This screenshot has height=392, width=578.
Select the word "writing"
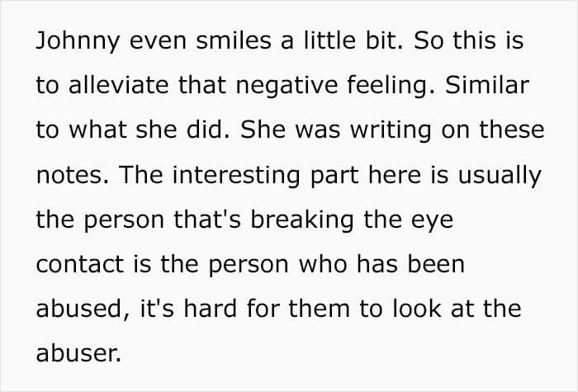click(391, 130)
